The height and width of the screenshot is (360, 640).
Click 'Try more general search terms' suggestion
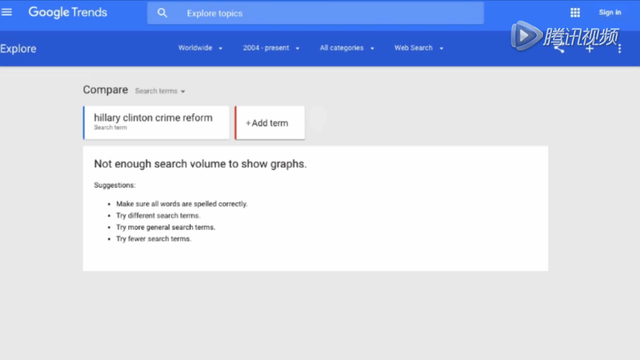(x=165, y=227)
